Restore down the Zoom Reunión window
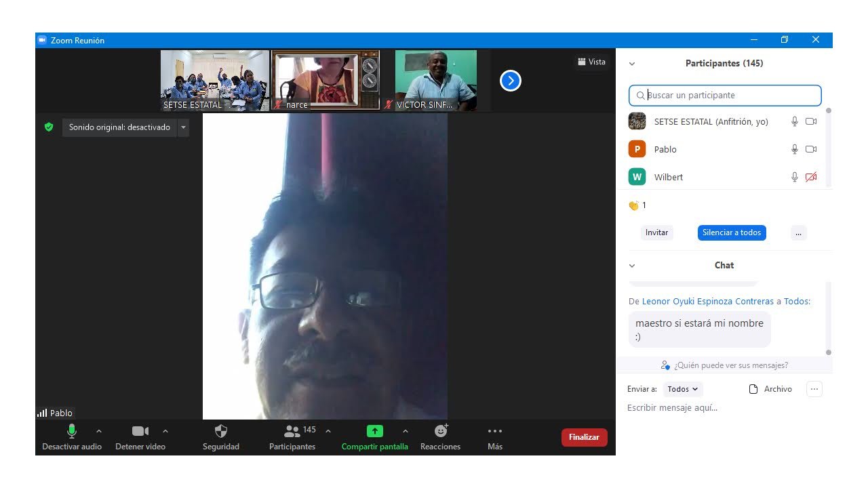 click(x=785, y=40)
